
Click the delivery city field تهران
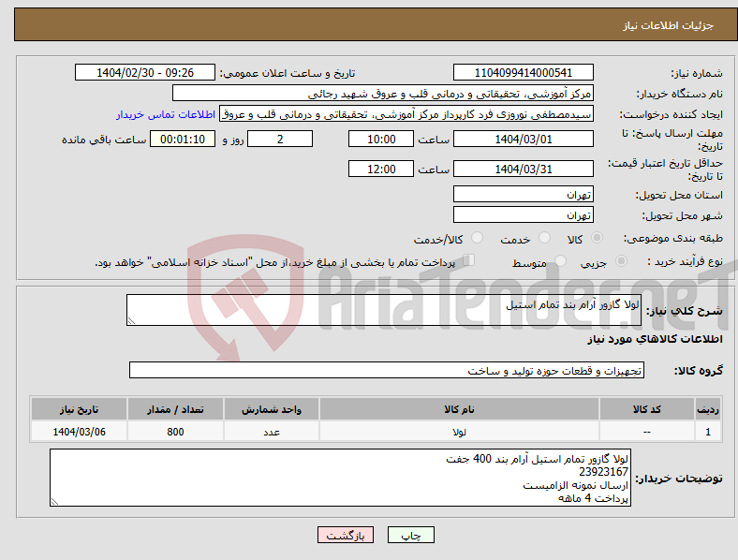(523, 214)
